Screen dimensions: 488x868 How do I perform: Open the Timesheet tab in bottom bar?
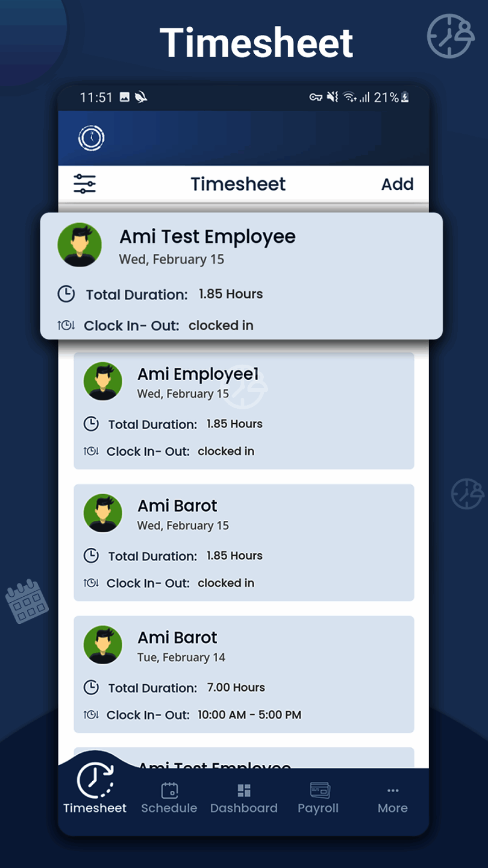pos(95,790)
